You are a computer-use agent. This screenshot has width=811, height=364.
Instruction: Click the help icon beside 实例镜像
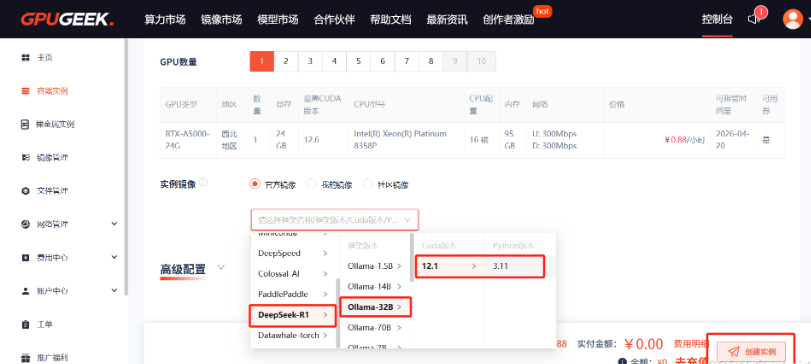[203, 182]
